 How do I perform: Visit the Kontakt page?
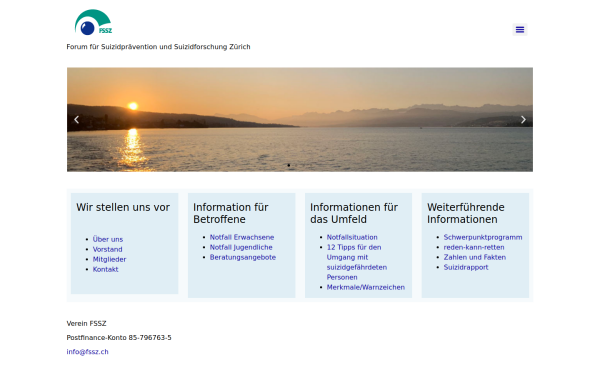coord(105,269)
